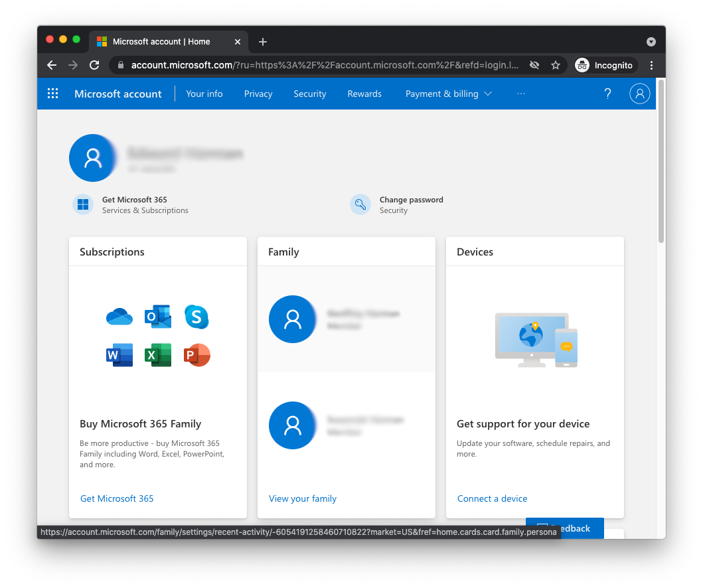Open Chrome's three-dot menu
This screenshot has height=588, width=703.
(x=651, y=65)
